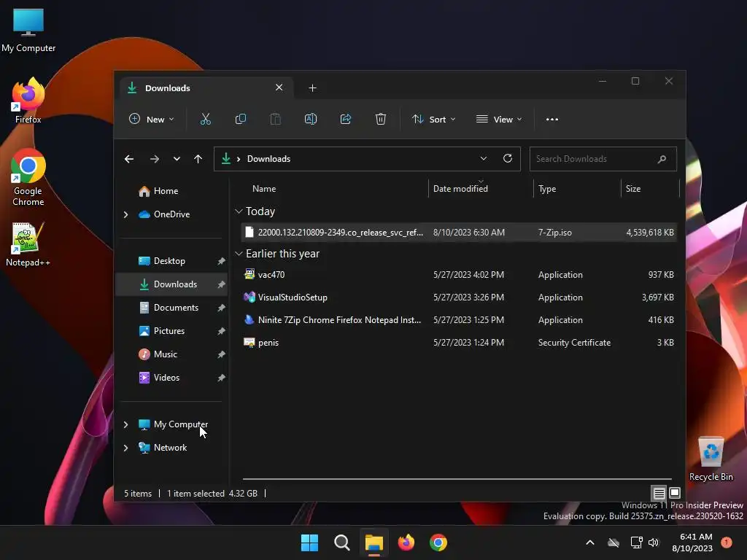
Task: Go back with the left arrow
Action: click(129, 159)
